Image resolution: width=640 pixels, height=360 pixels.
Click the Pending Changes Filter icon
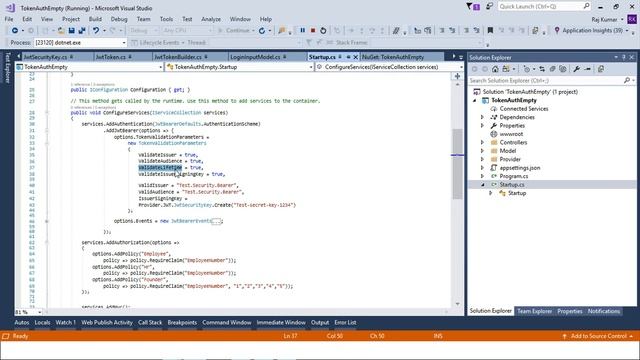point(527,69)
